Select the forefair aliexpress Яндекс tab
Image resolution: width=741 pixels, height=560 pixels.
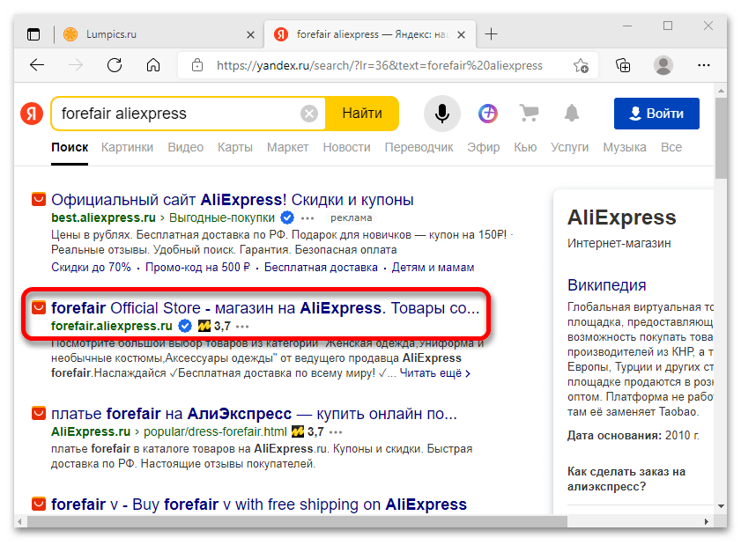click(x=370, y=34)
